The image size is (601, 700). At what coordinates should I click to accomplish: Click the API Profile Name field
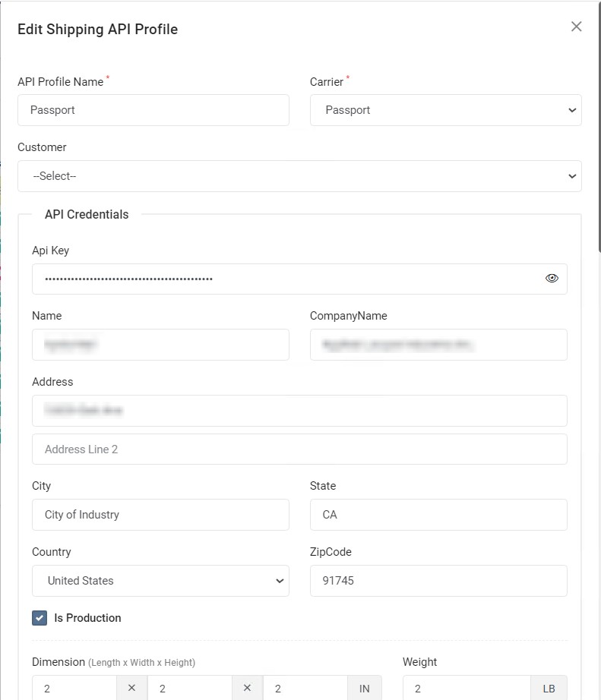pyautogui.click(x=152, y=110)
